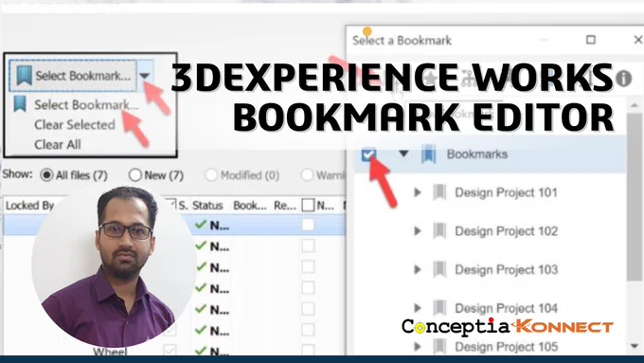This screenshot has width=644, height=363.
Task: Choose Clear All from the dropdown menu
Action: click(58, 144)
